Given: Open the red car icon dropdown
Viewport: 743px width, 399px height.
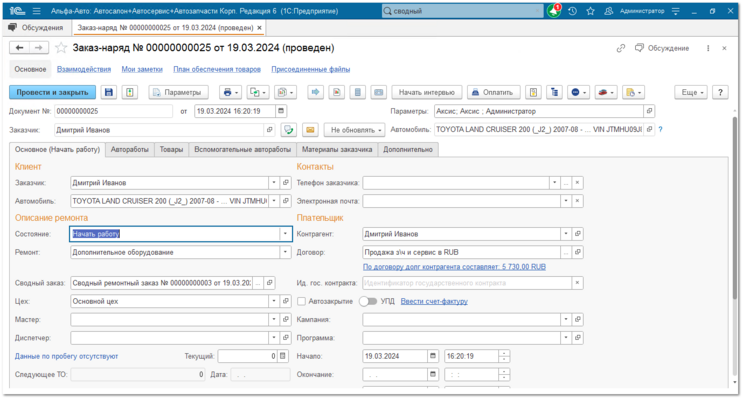Looking at the screenshot, I should [x=606, y=92].
